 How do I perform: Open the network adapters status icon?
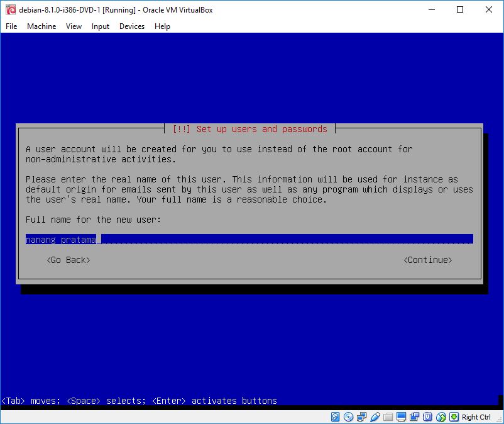pyautogui.click(x=361, y=417)
